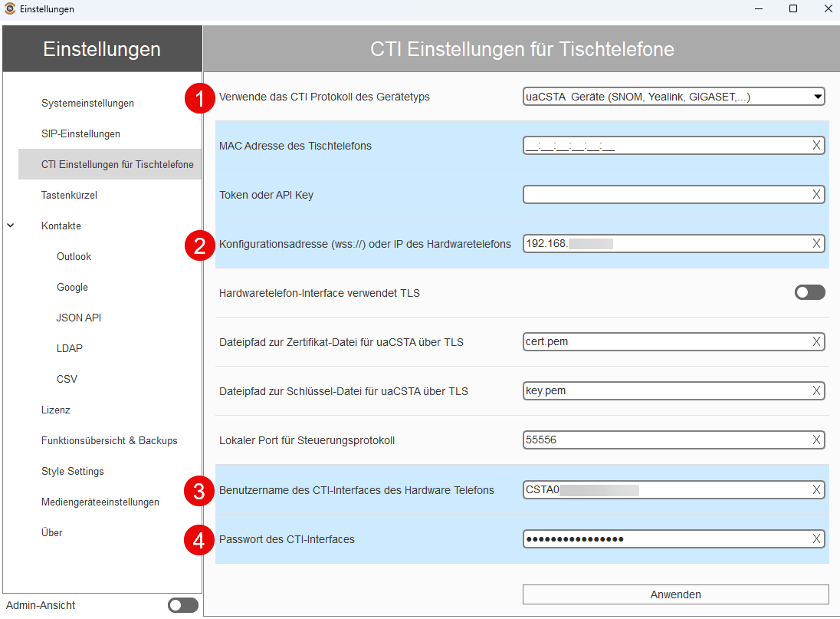
Task: Open the Lizenz settings page
Action: [x=56, y=410]
